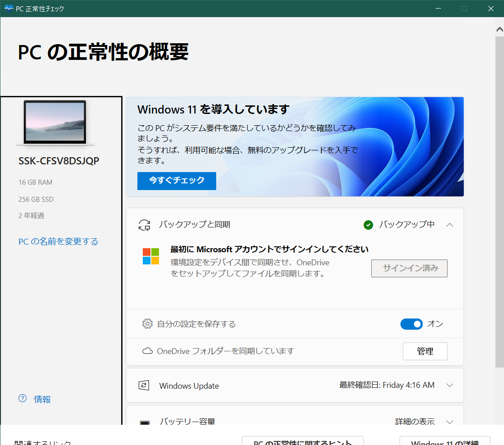The width and height of the screenshot is (504, 445).
Task: Click the Windows 11 を導入しています heading
Action: 213,109
